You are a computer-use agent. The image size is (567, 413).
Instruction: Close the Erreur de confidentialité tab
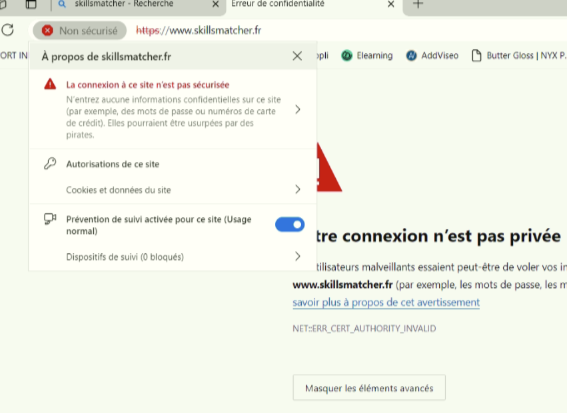391,4
